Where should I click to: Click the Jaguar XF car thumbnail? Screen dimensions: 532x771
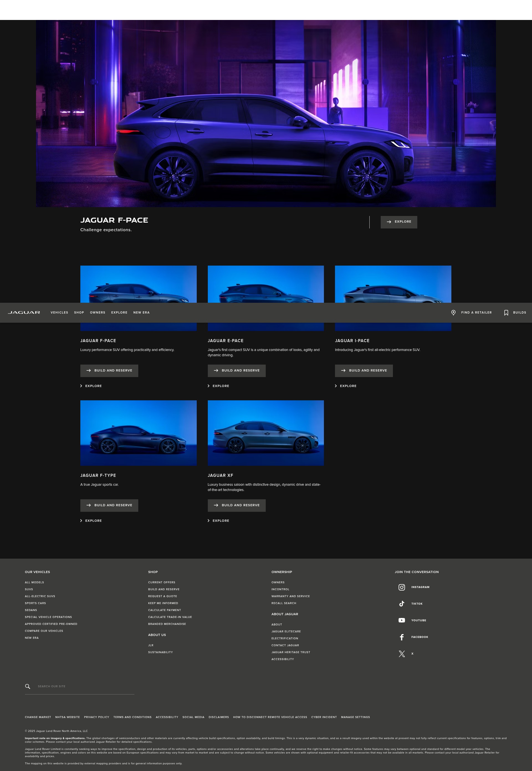coord(266,433)
